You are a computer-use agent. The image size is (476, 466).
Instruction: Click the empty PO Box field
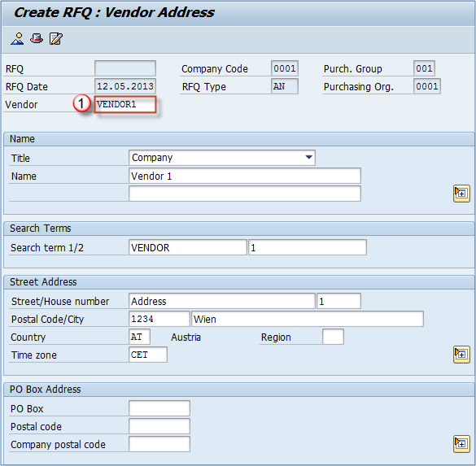(x=159, y=408)
